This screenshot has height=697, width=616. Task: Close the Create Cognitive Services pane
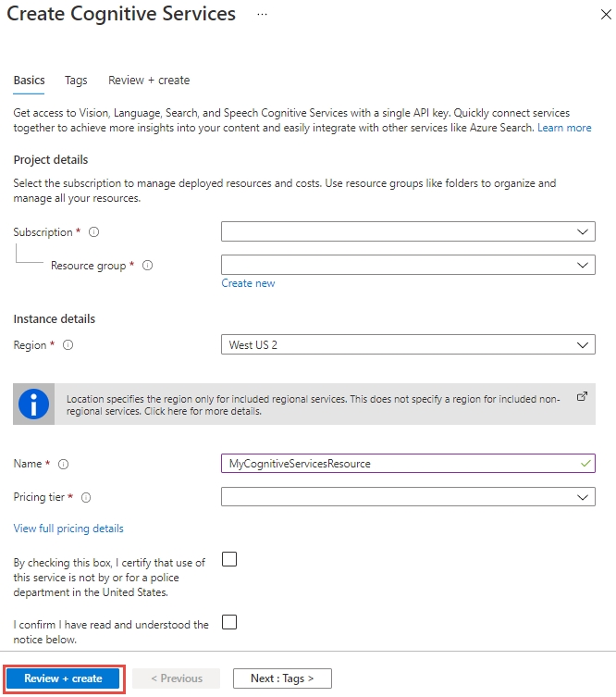(602, 14)
